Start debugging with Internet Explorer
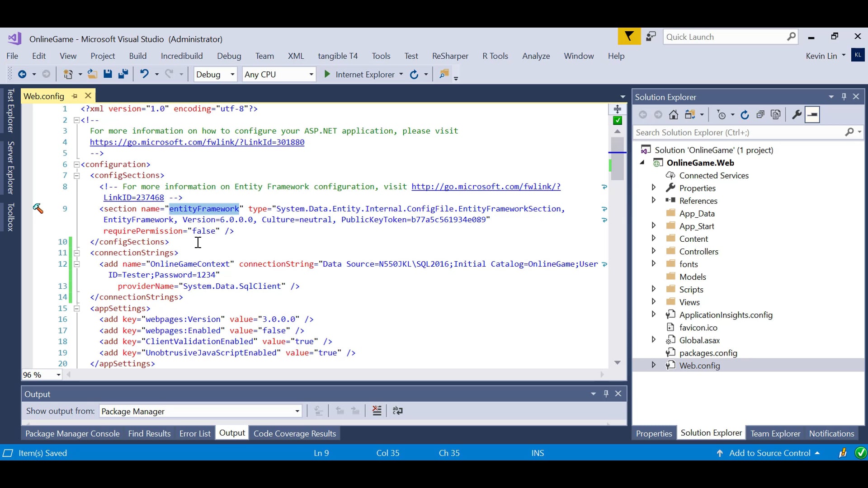 [327, 74]
